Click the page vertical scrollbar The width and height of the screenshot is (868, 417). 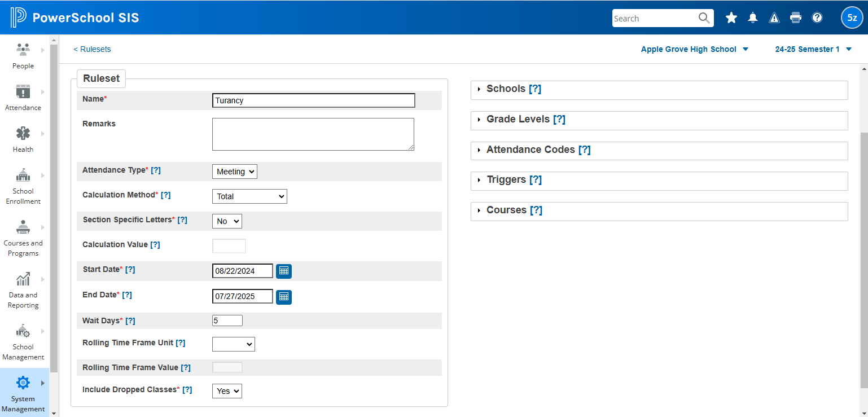(864, 260)
